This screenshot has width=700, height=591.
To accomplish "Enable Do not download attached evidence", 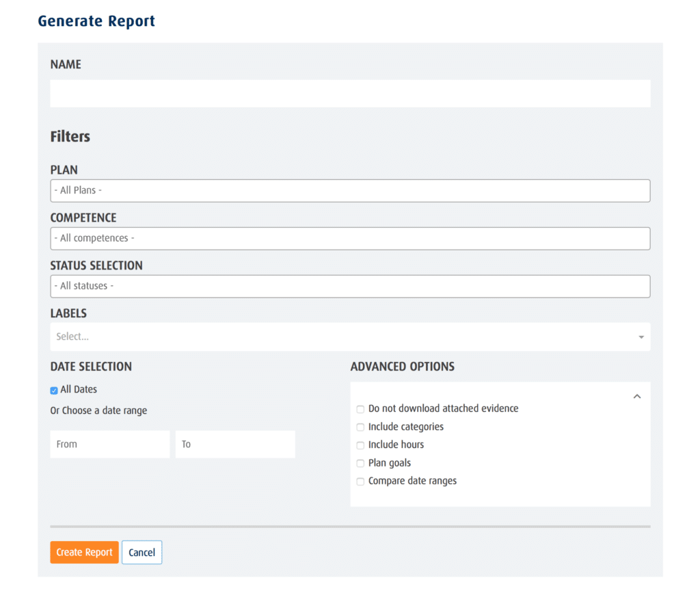I will tap(360, 408).
